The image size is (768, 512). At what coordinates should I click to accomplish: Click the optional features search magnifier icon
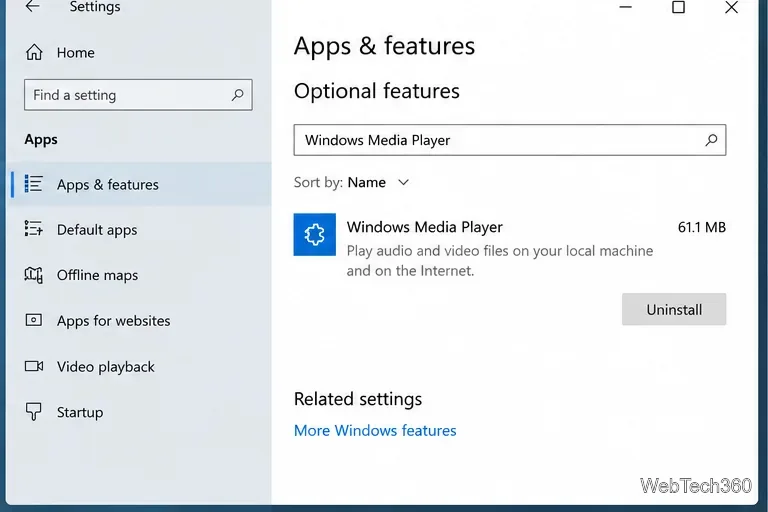pyautogui.click(x=711, y=140)
